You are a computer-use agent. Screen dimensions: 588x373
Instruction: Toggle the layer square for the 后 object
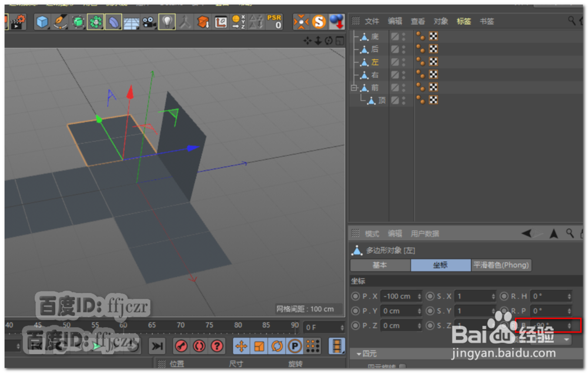coord(395,49)
